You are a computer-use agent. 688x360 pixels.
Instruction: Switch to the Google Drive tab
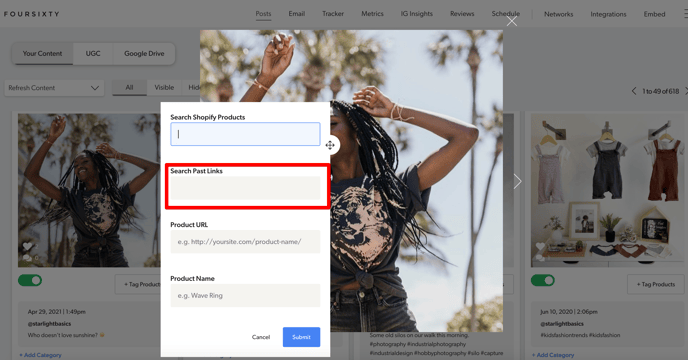[144, 54]
